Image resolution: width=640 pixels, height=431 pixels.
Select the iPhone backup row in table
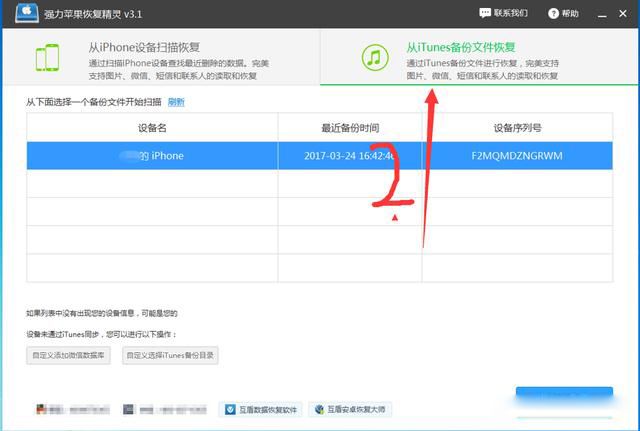320,156
